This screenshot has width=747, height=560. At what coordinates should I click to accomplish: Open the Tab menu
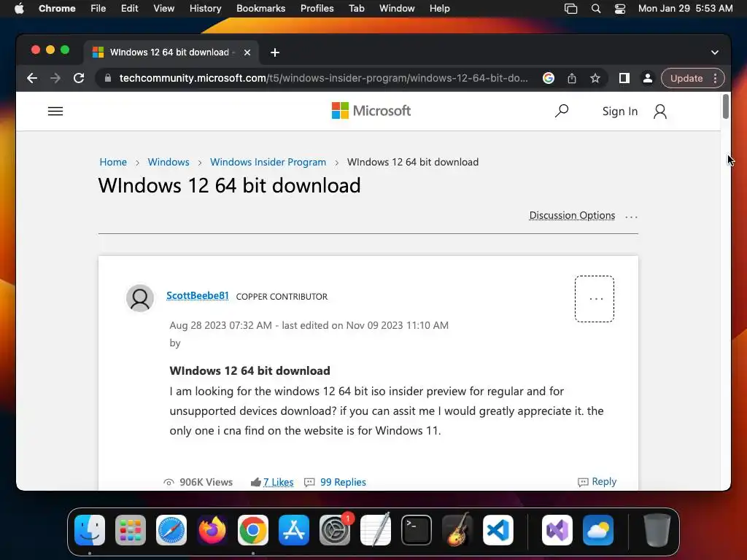[356, 9]
